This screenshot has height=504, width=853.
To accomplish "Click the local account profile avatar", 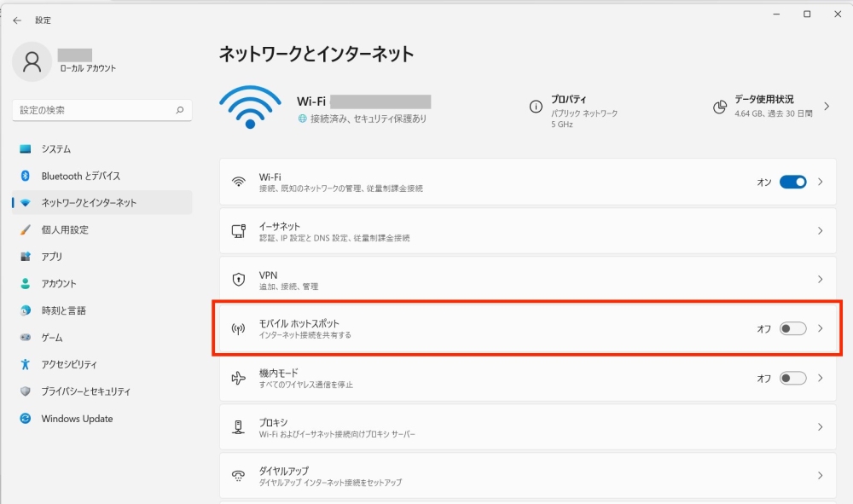I will click(x=32, y=61).
